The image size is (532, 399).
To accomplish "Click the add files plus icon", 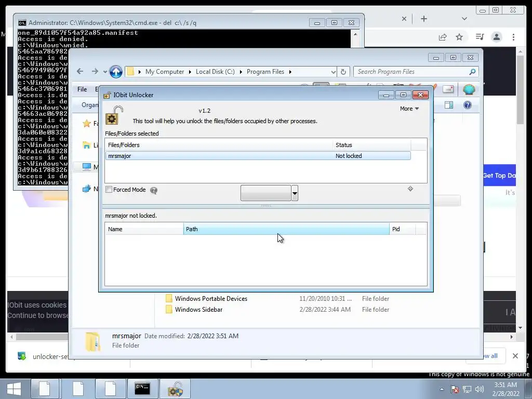I will (410, 189).
